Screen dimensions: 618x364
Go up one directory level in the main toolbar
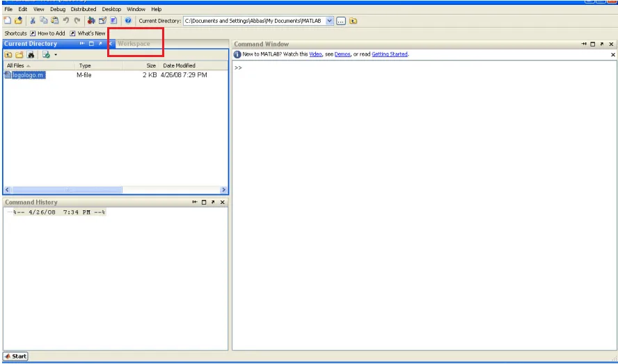click(x=353, y=21)
